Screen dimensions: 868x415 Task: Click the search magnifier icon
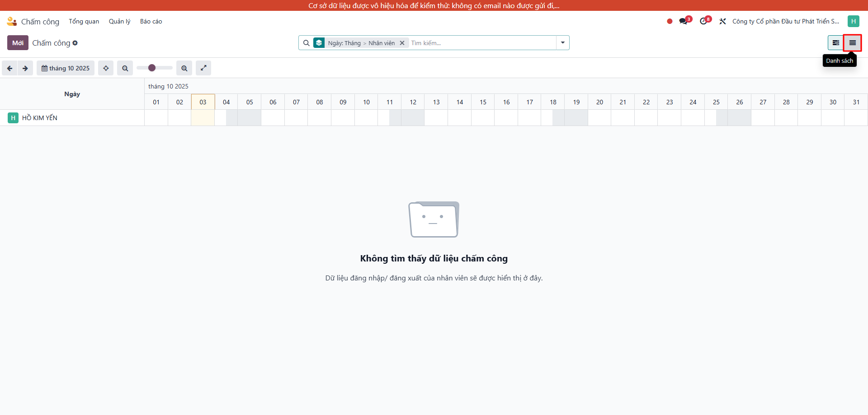click(306, 43)
